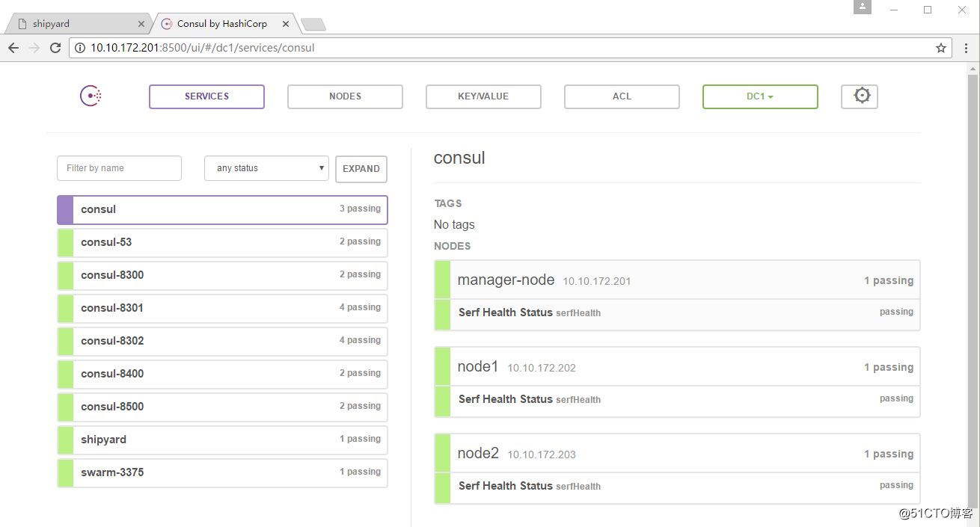The width and height of the screenshot is (980, 527).
Task: Select the consul-8302 service
Action: click(222, 341)
